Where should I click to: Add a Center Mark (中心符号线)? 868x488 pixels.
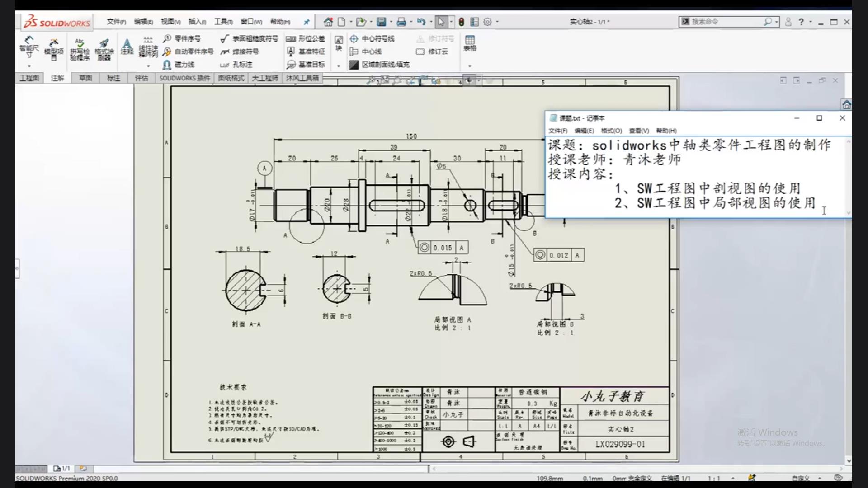click(x=372, y=38)
